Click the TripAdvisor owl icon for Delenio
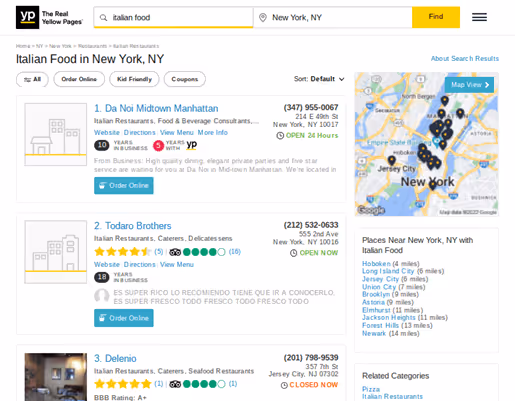 pyautogui.click(x=175, y=384)
